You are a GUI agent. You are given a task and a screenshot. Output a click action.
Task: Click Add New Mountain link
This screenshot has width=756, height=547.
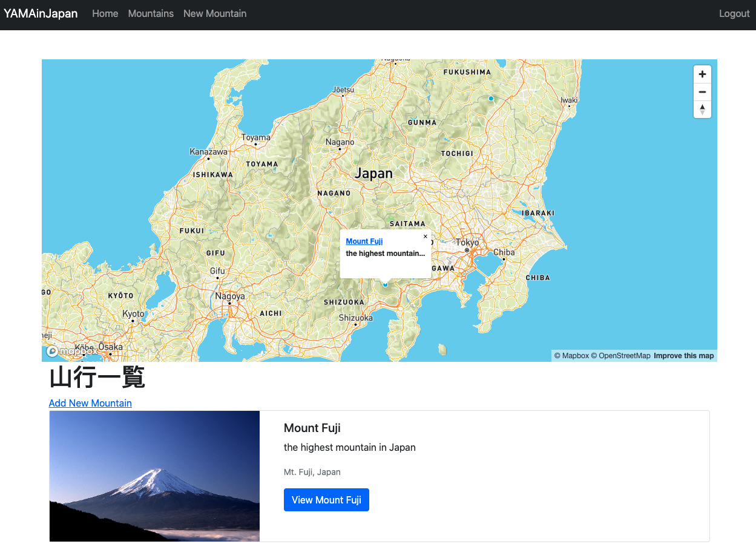(90, 403)
